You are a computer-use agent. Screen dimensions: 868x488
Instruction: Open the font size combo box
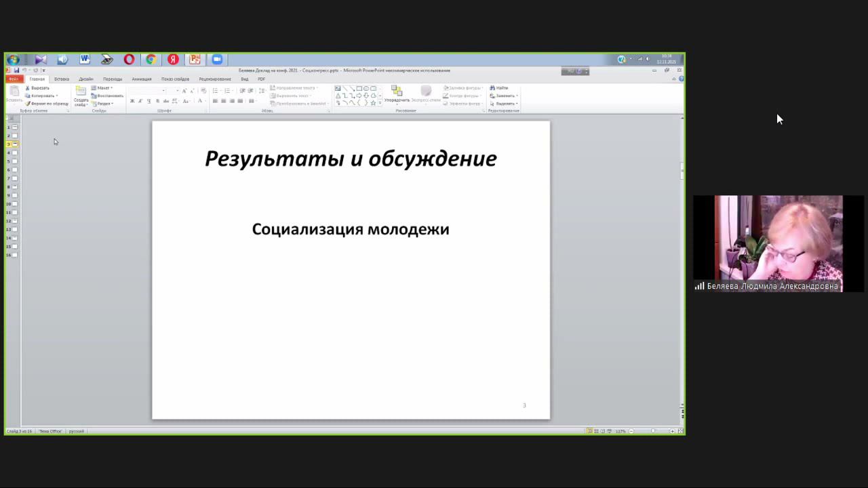coord(174,91)
